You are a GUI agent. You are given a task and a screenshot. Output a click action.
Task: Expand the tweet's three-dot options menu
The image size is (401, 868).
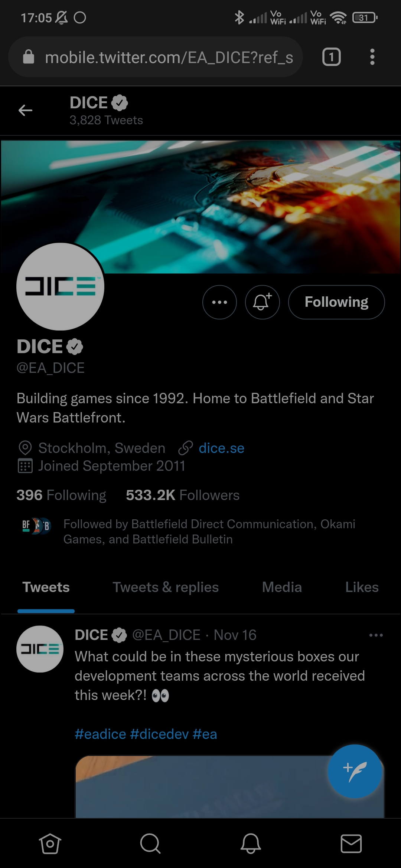376,635
